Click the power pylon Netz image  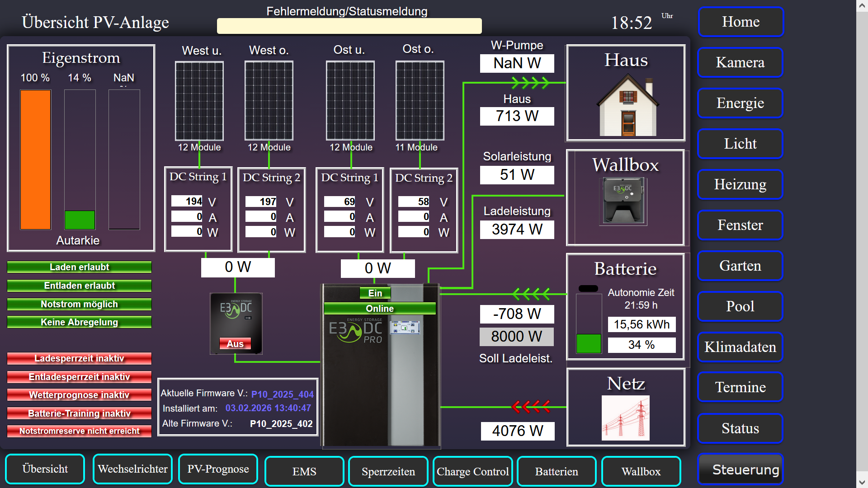pyautogui.click(x=625, y=418)
